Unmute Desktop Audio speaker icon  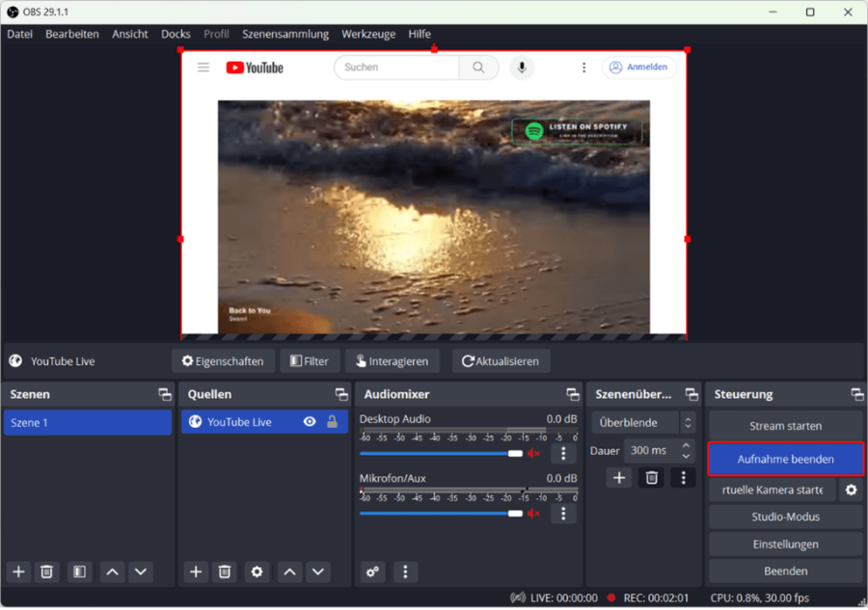[533, 454]
